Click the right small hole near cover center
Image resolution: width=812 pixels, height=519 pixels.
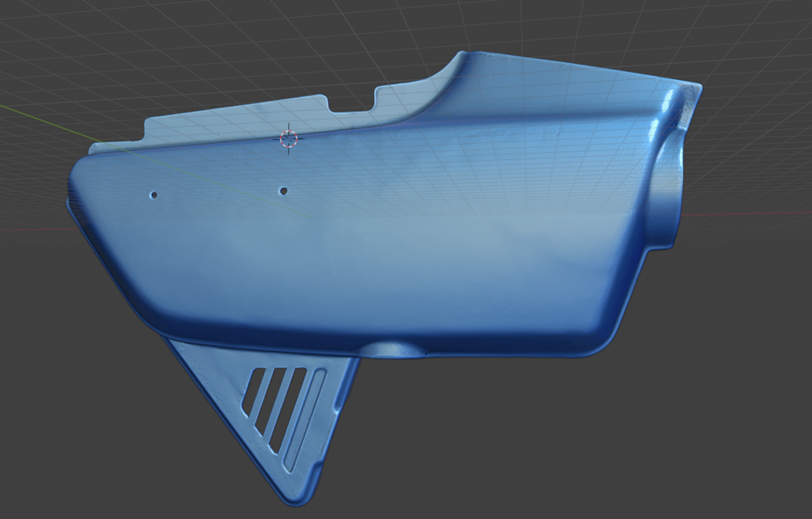coord(284,191)
